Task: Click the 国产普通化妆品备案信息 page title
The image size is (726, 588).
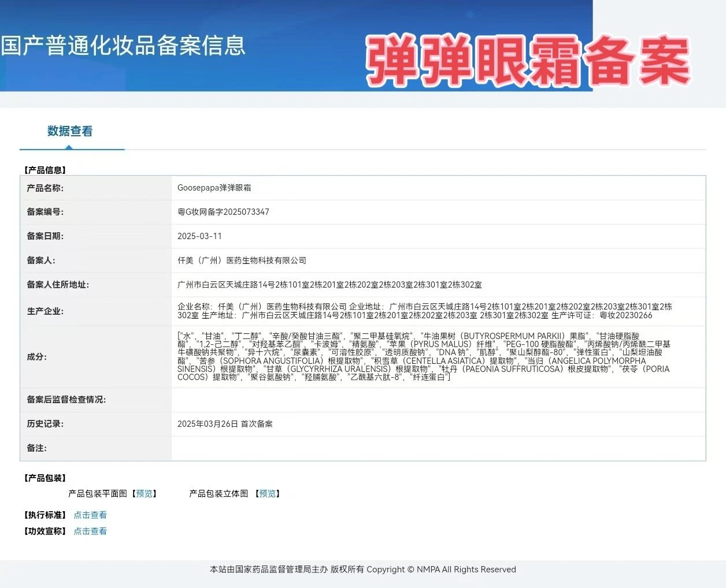Action: point(123,46)
